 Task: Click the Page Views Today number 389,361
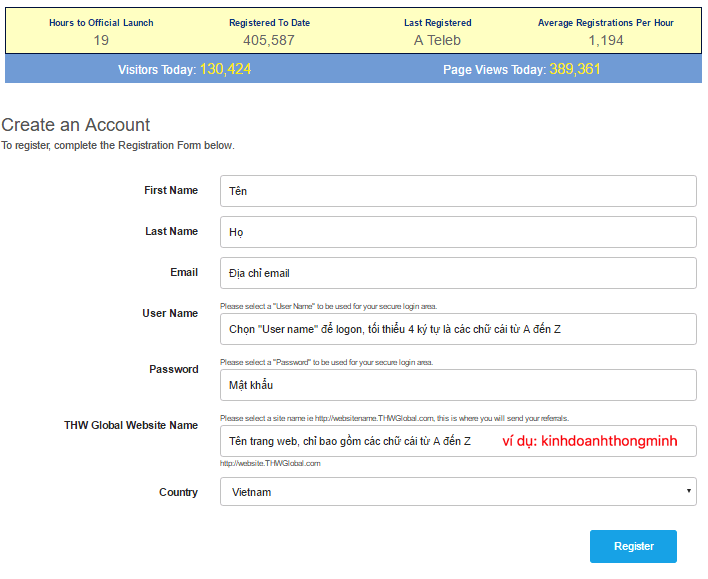click(575, 69)
